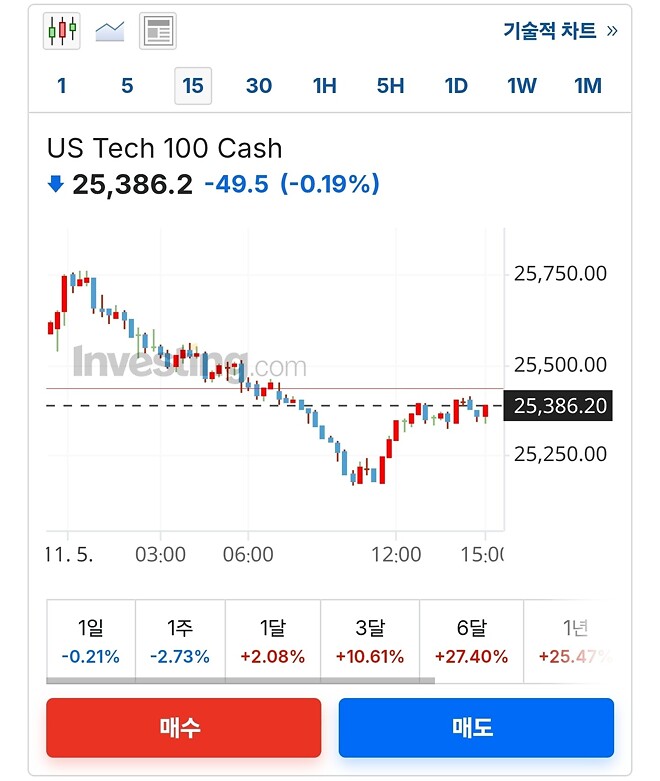Open the 기술적 차트 link
The width and height of the screenshot is (660, 781).
click(560, 31)
